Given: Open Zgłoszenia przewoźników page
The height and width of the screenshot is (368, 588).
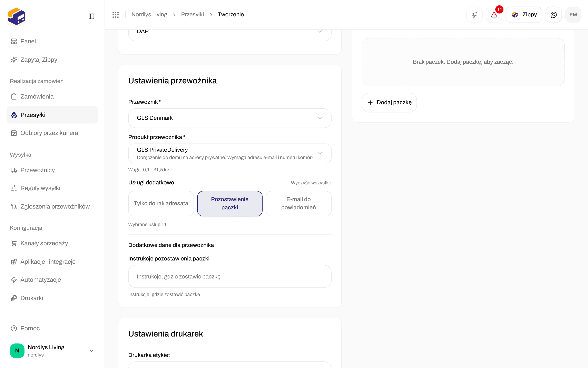Looking at the screenshot, I should [52, 206].
